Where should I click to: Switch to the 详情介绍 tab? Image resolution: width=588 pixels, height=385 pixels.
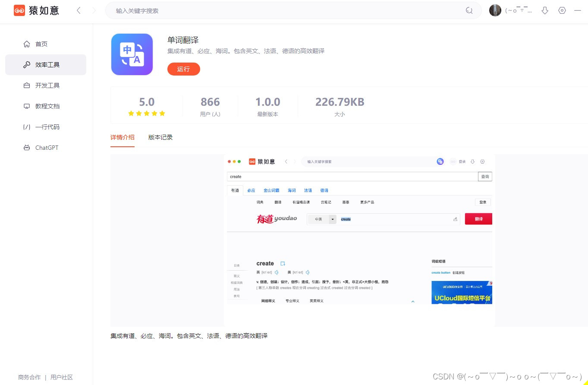click(123, 137)
